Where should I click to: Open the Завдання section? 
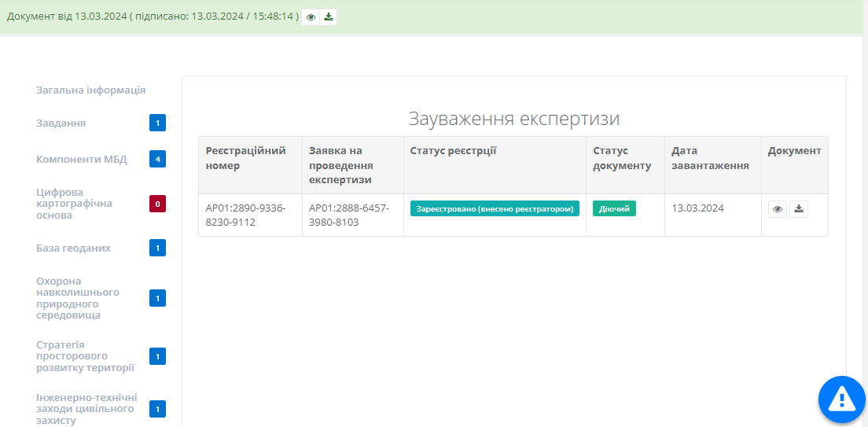(x=61, y=123)
